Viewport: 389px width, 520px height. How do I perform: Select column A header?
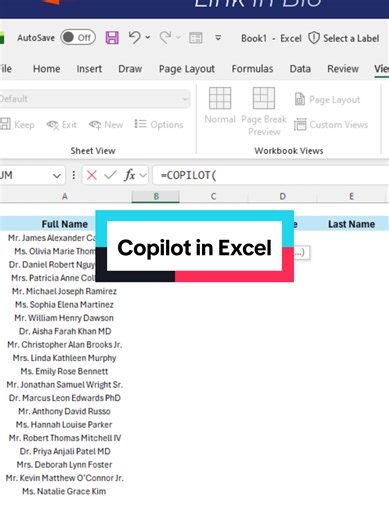pos(65,196)
